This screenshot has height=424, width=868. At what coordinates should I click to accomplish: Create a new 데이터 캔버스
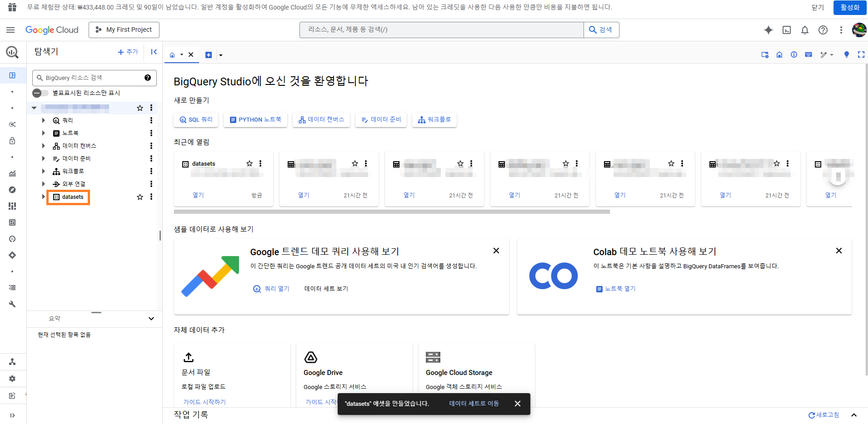pos(321,120)
